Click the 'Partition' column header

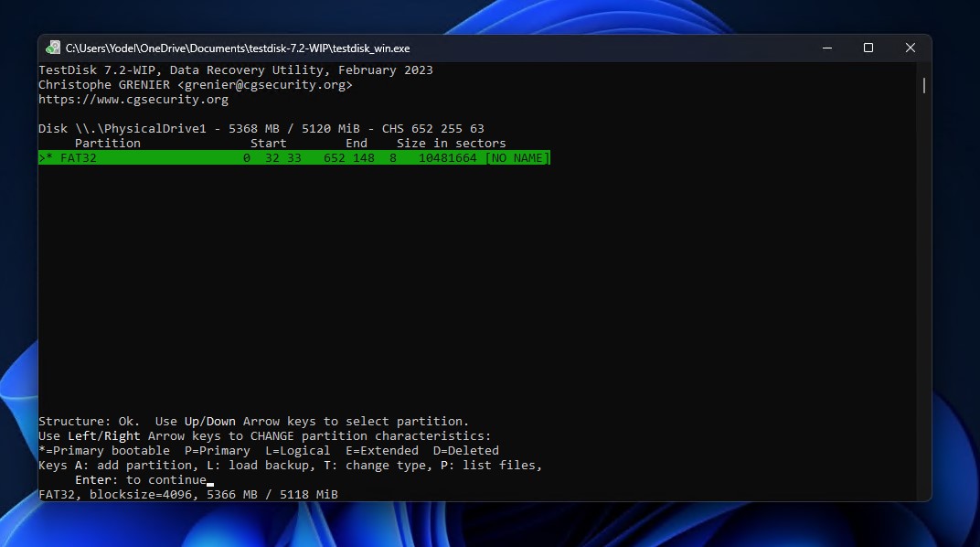coord(108,144)
